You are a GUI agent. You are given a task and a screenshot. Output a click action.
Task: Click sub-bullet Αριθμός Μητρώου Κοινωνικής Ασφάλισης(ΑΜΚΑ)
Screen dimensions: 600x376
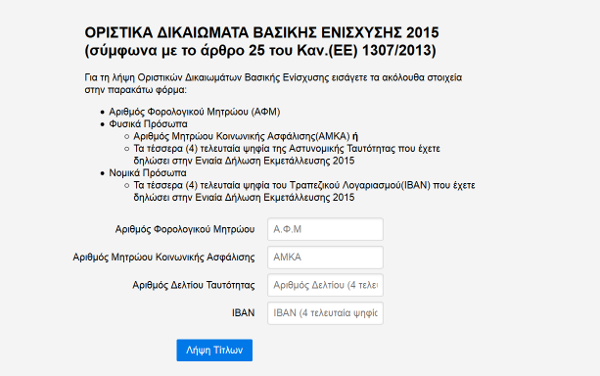(241, 136)
